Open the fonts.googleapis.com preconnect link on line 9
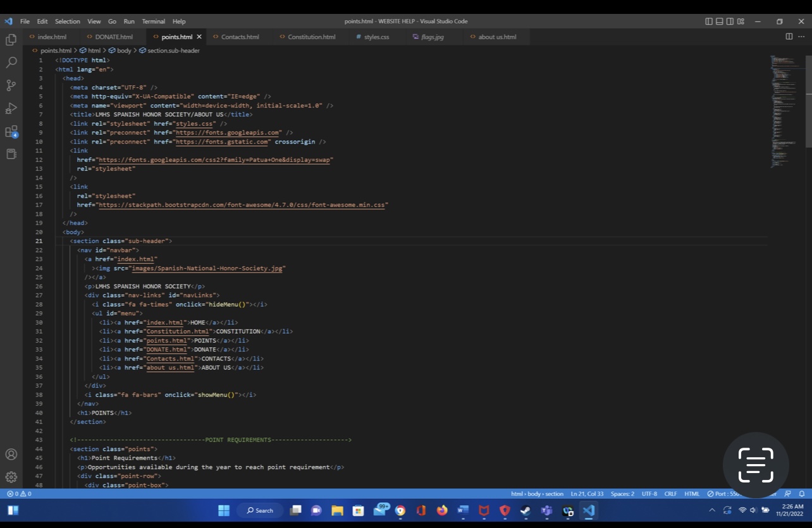Viewport: 812px width, 528px height. 228,133
